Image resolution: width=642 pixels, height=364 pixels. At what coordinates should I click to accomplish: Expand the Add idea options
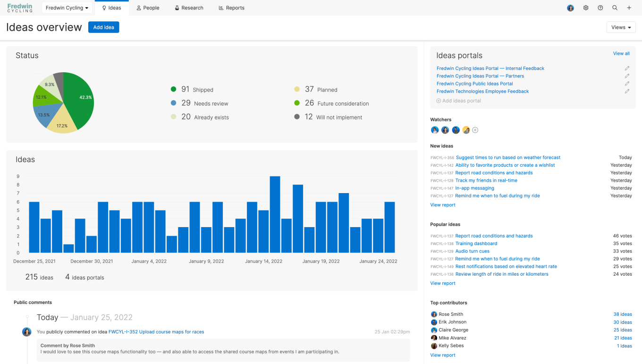pyautogui.click(x=103, y=27)
